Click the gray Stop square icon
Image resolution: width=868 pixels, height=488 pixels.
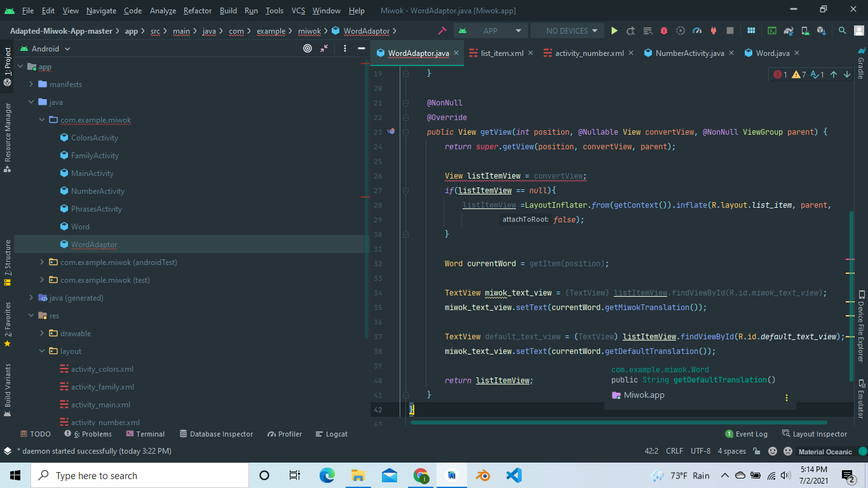pyautogui.click(x=730, y=30)
